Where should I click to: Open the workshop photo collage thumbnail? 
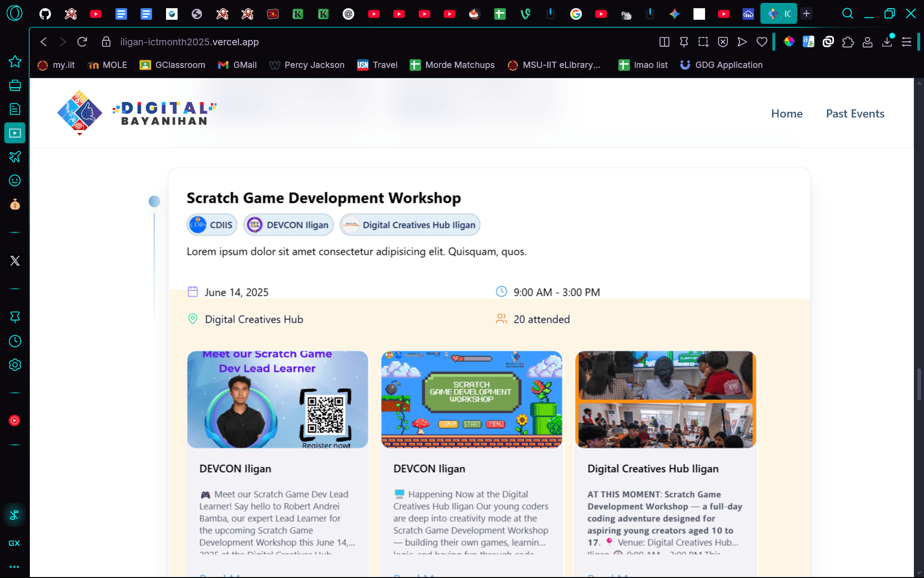[x=666, y=399]
